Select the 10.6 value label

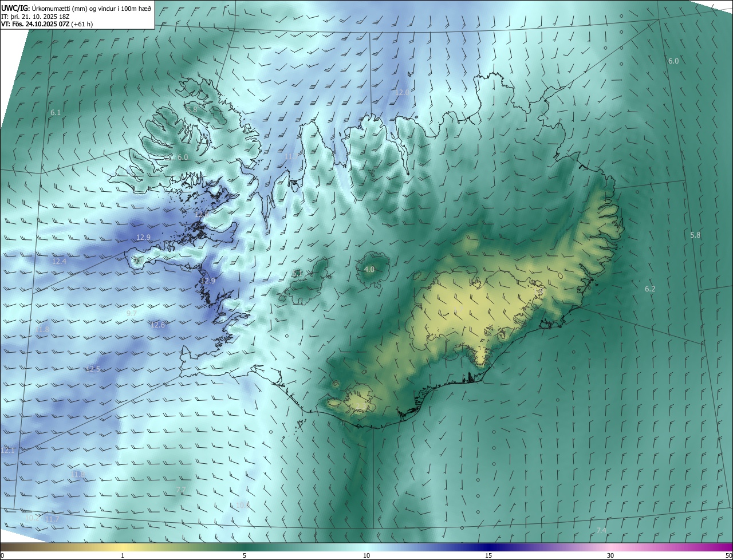(x=243, y=505)
